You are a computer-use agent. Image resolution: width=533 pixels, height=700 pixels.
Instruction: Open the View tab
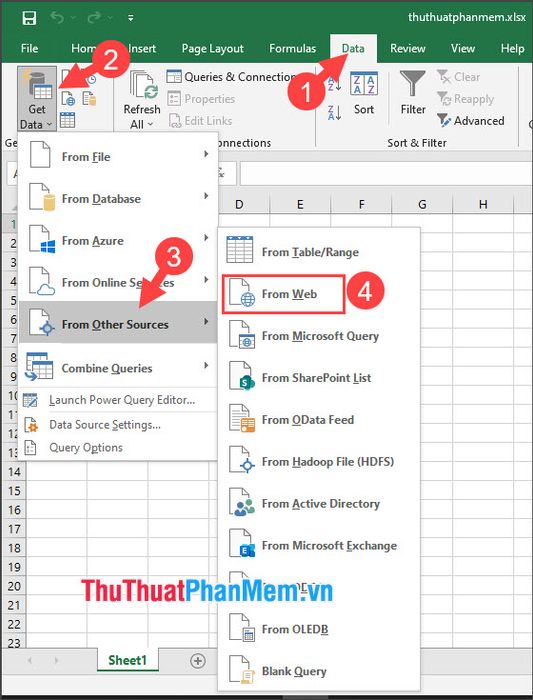pyautogui.click(x=462, y=48)
